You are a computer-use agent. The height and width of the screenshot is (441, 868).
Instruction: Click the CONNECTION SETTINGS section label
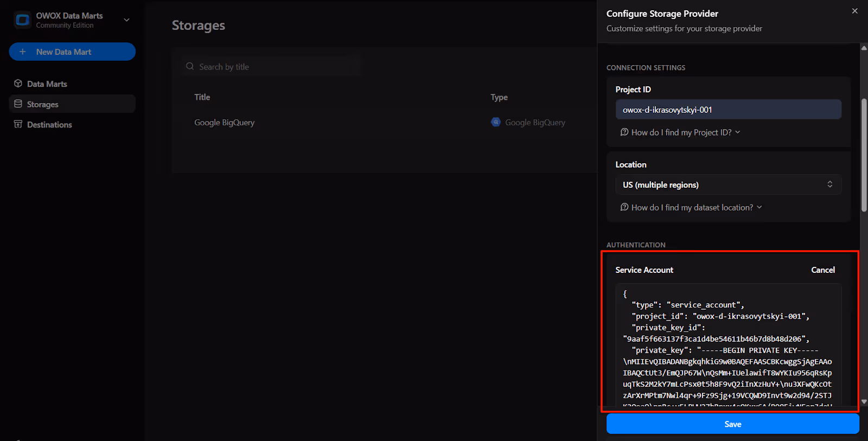646,68
